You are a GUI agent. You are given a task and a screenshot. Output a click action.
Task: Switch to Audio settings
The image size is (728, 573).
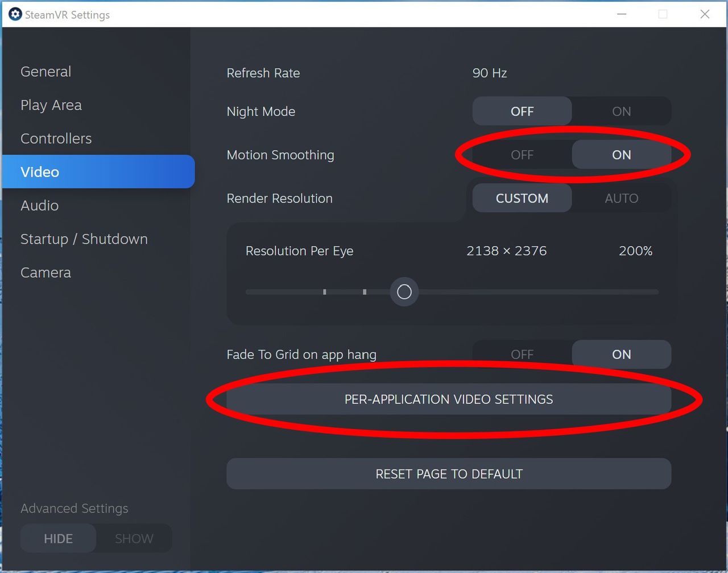point(40,205)
